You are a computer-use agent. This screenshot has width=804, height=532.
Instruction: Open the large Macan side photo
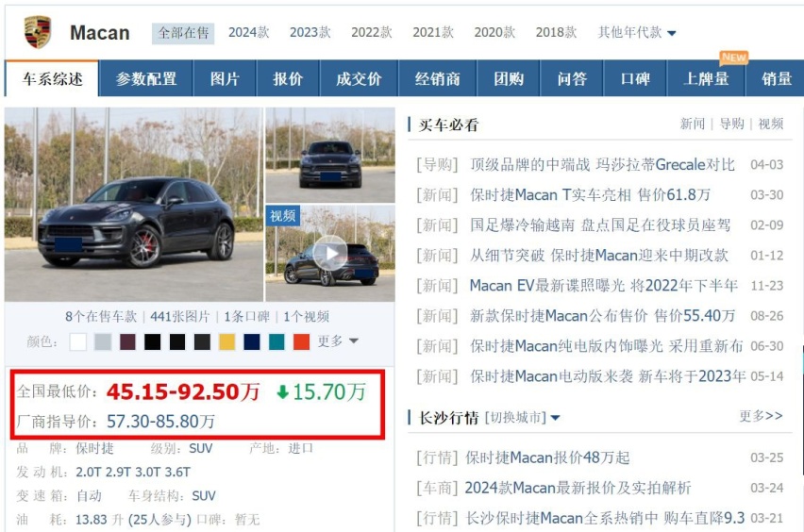point(134,205)
